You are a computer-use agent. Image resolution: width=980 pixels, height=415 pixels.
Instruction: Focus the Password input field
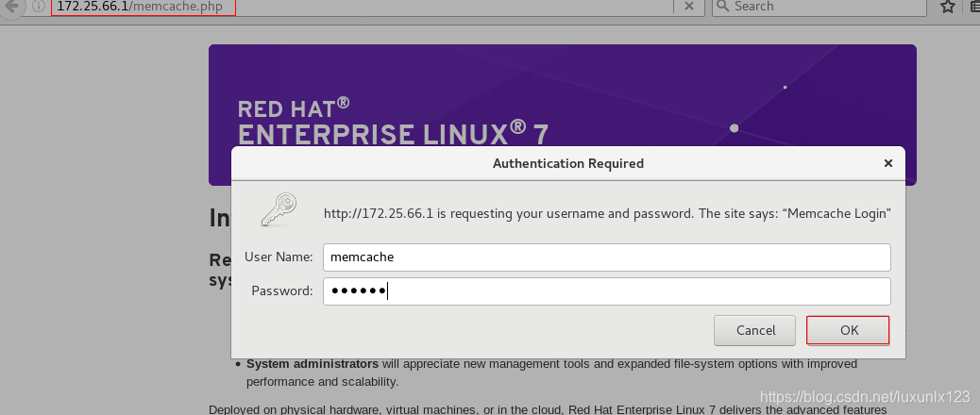tap(606, 290)
